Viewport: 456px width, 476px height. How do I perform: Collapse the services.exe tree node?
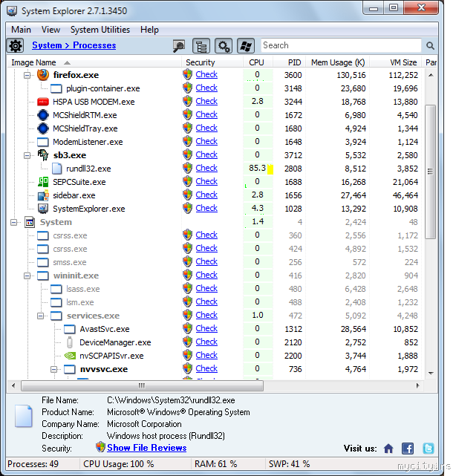pos(40,316)
